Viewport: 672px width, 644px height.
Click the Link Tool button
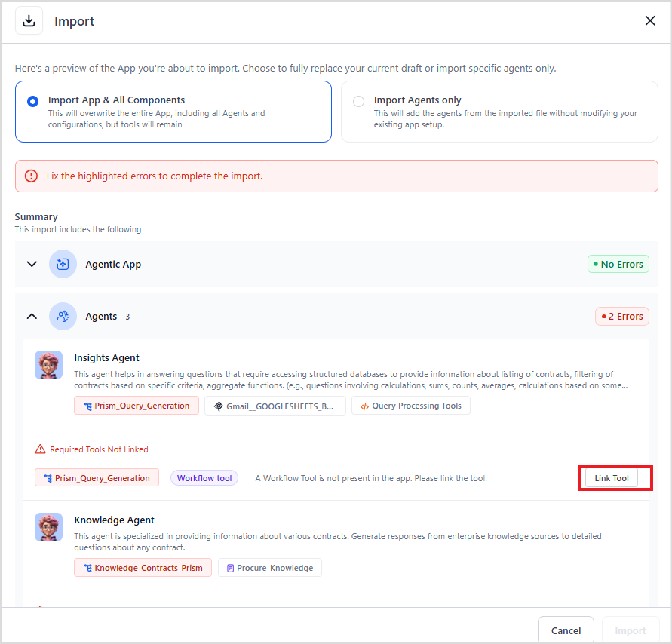[x=612, y=478]
